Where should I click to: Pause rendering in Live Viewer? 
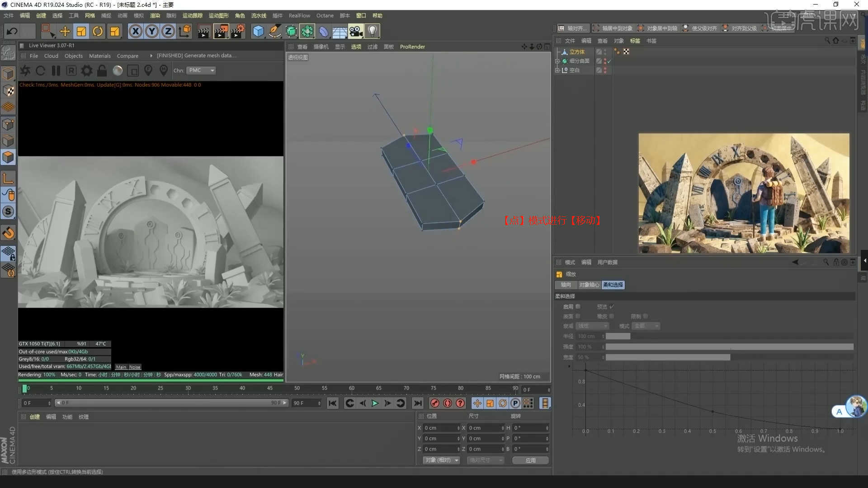tap(56, 70)
